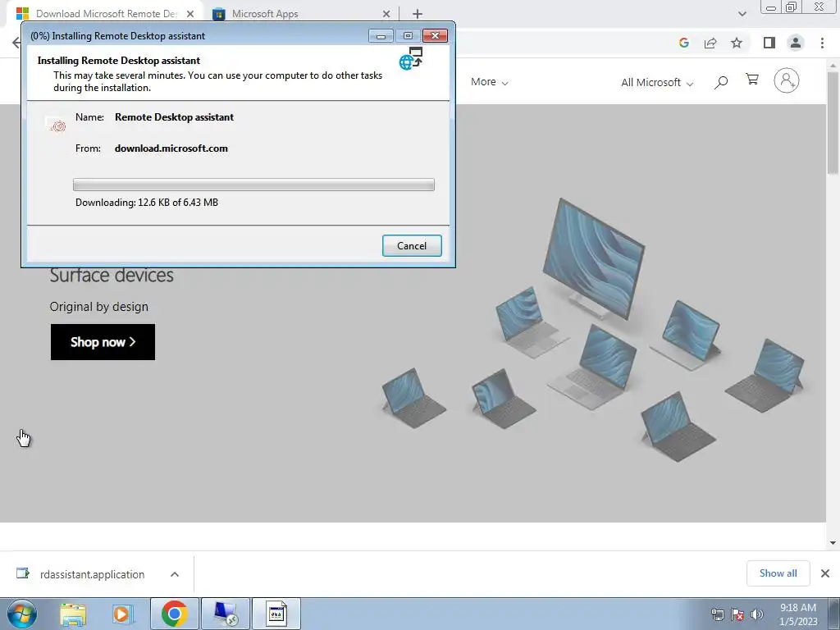
Task: Click the Remote Desktop assistant name text
Action: [174, 117]
